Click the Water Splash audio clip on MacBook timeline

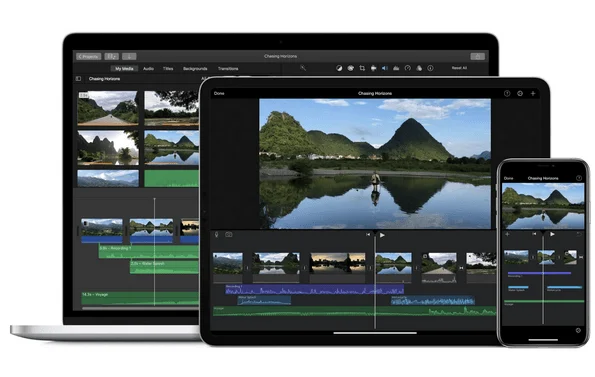pyautogui.click(x=164, y=267)
